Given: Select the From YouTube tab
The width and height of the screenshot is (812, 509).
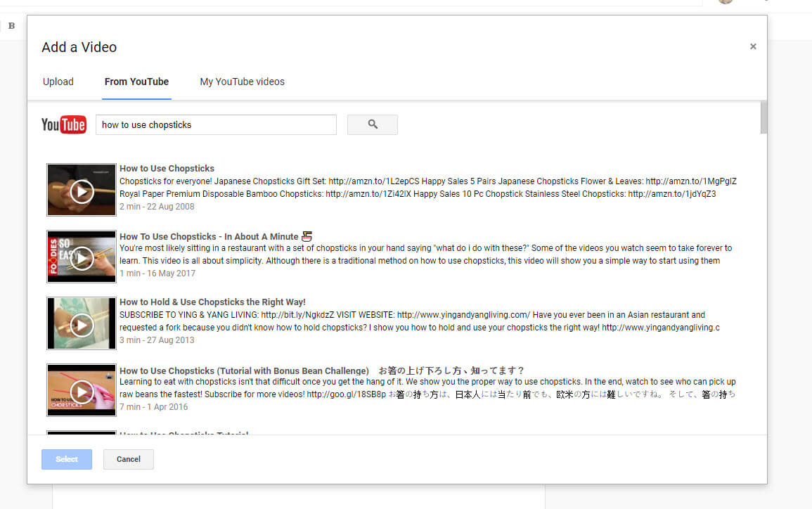Looking at the screenshot, I should (136, 82).
